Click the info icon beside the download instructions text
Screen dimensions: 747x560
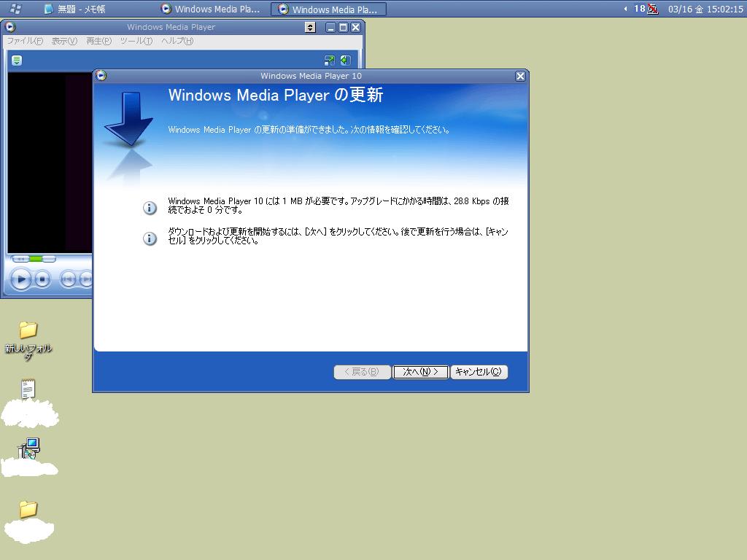(x=150, y=238)
